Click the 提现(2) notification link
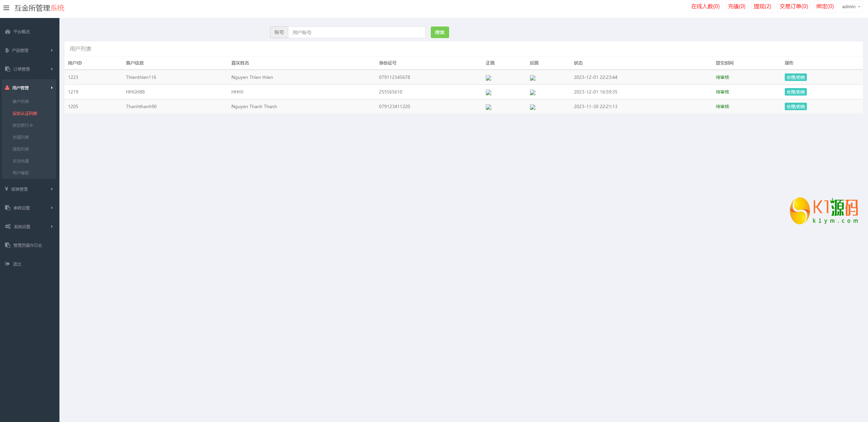This screenshot has height=422, width=868. (x=762, y=6)
